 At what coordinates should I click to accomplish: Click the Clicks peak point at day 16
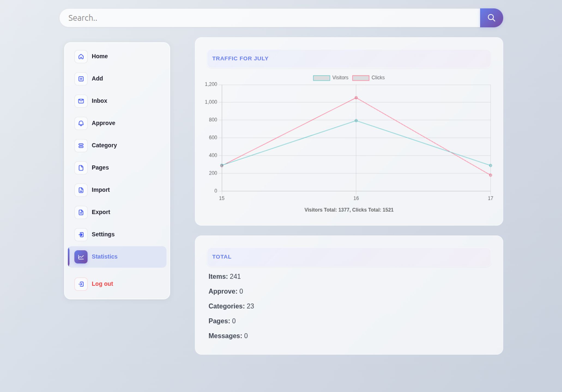pos(356,98)
